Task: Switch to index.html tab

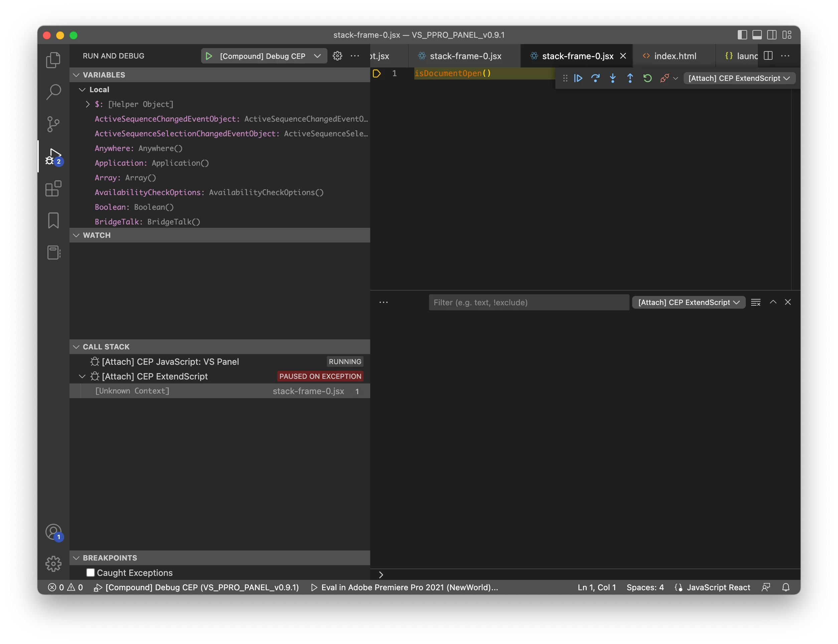Action: 674,56
